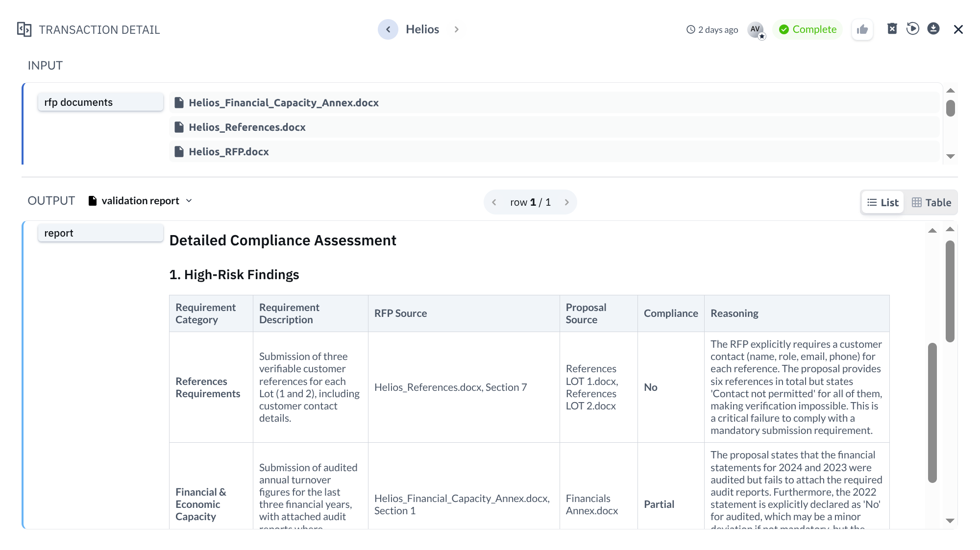
Task: Delete the transaction using the trash icon
Action: point(892,29)
